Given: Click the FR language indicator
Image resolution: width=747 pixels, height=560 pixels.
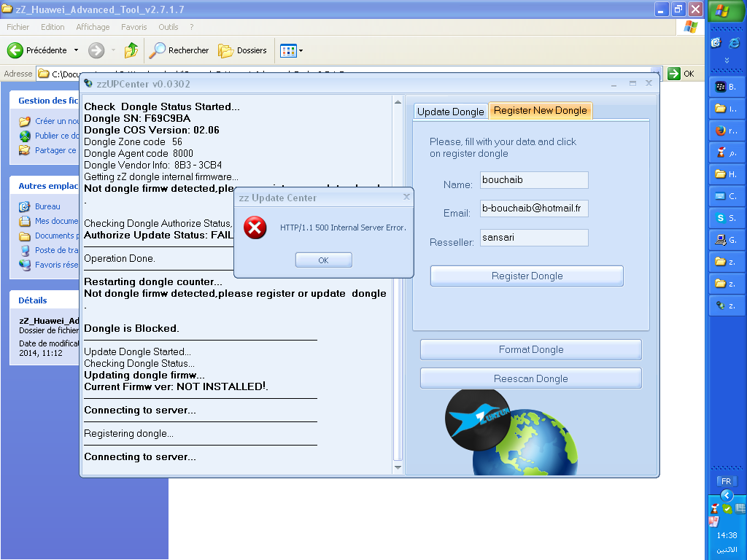Looking at the screenshot, I should tap(727, 481).
